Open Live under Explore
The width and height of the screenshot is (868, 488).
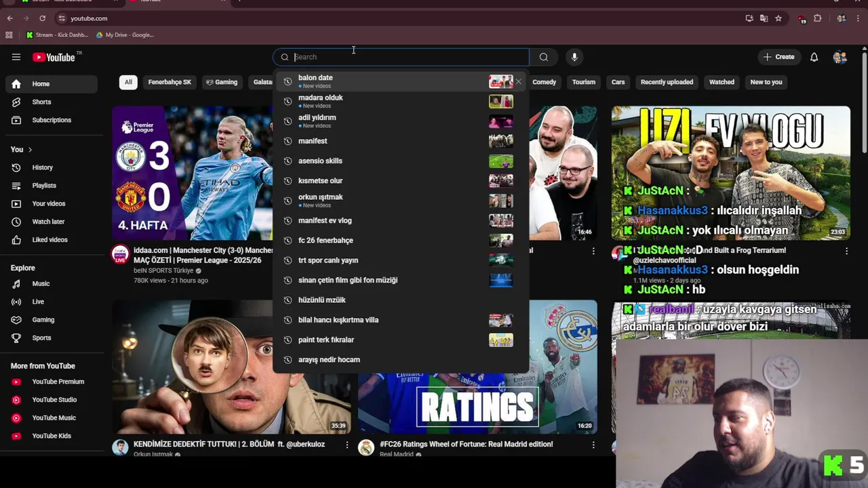click(52, 302)
